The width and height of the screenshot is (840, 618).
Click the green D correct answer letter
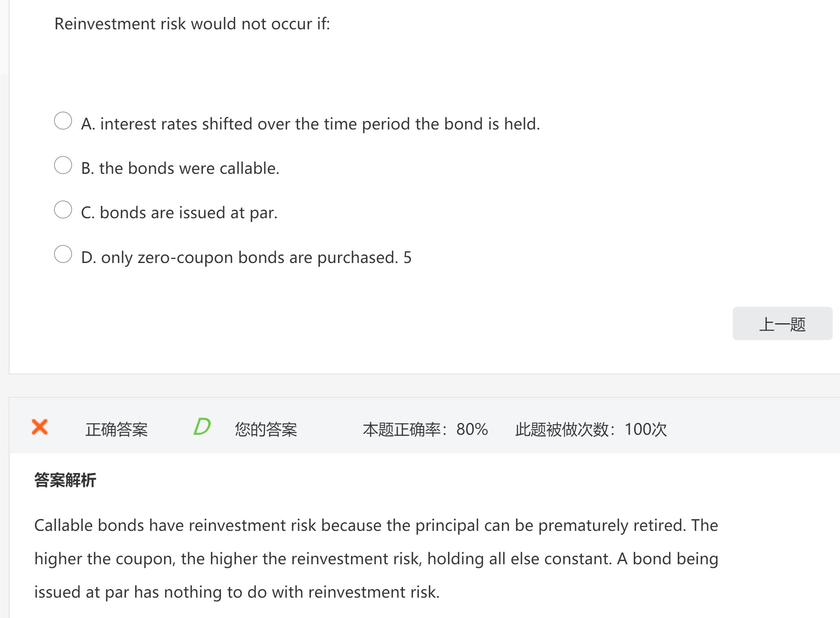coord(202,427)
